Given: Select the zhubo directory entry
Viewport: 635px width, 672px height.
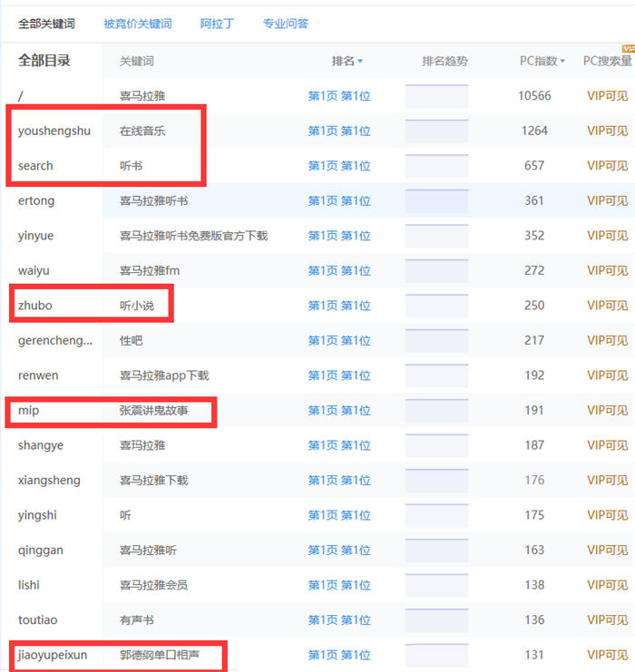Looking at the screenshot, I should coord(35,306).
